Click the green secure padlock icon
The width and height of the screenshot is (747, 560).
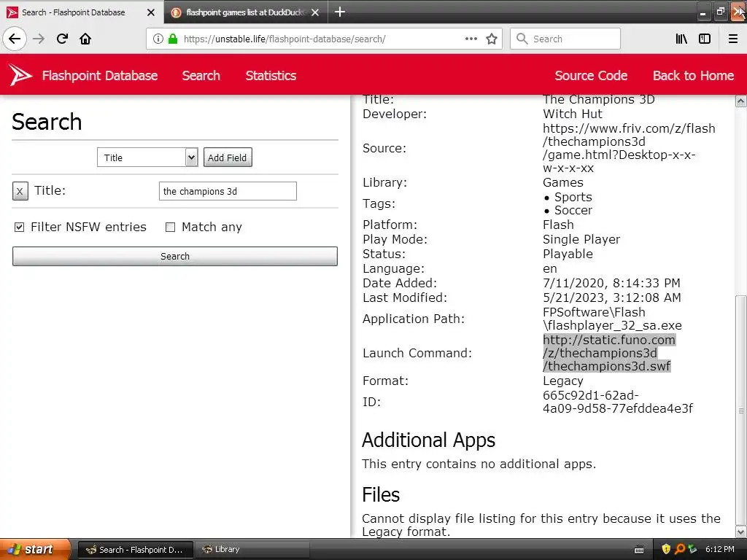pos(173,39)
